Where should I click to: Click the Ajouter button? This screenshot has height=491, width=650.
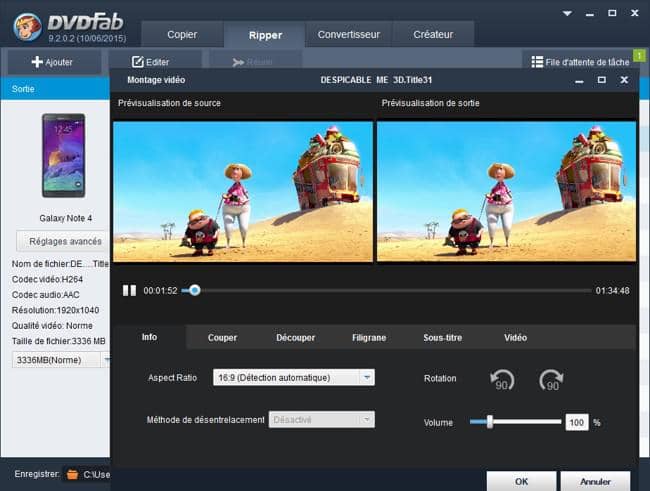(x=54, y=62)
